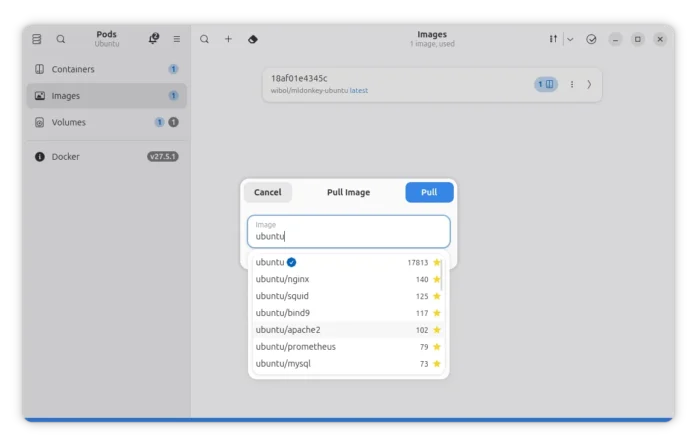The width and height of the screenshot is (700, 448).
Task: Click the plus icon to add an image
Action: (x=228, y=39)
